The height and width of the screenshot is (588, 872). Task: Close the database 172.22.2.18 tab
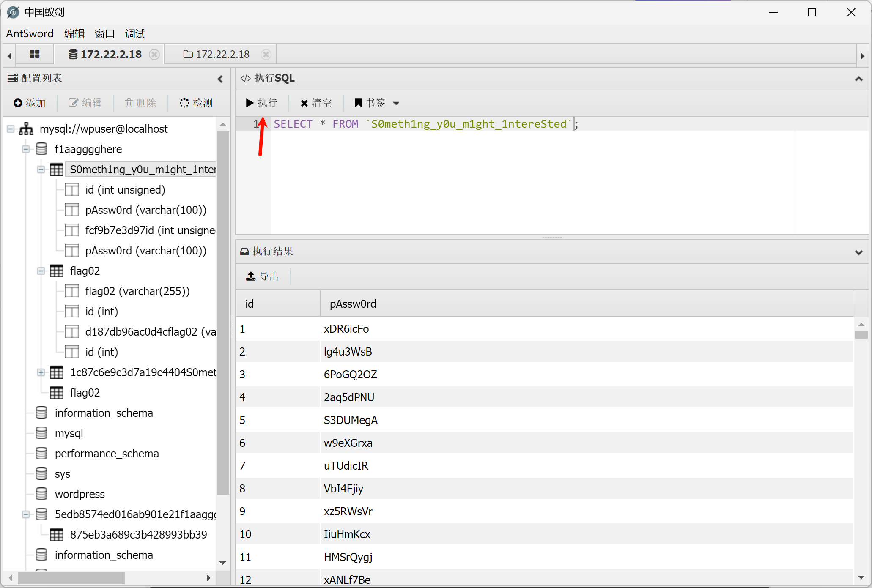[155, 55]
